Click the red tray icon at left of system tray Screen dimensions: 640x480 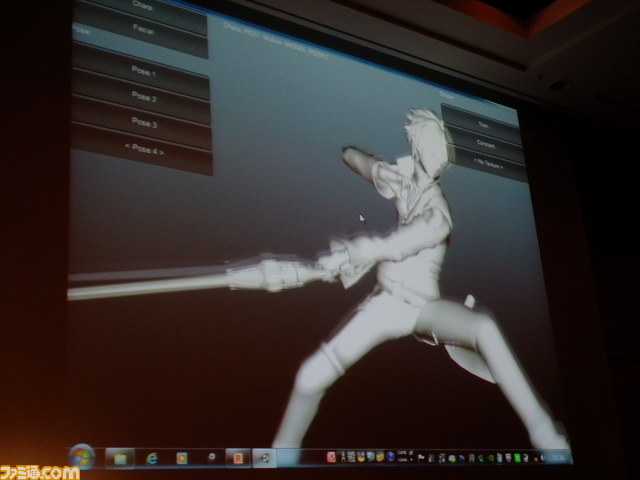331,457
